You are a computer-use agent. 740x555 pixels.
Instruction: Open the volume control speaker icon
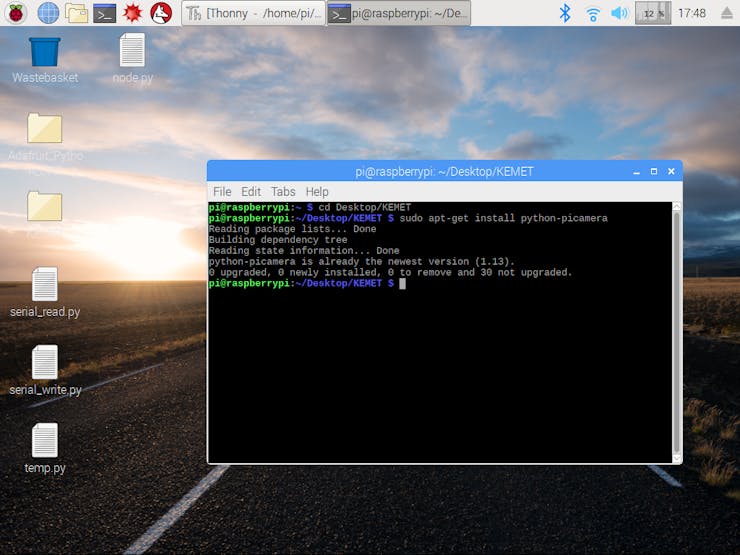pos(619,13)
